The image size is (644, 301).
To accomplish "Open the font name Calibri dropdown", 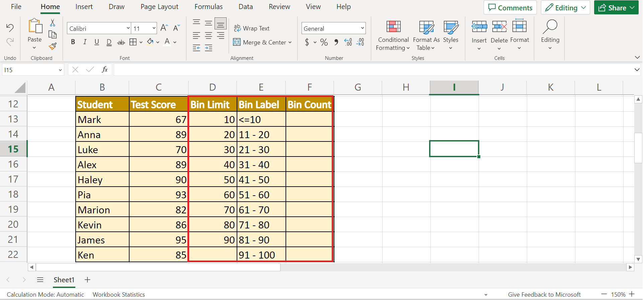I will click(x=128, y=28).
